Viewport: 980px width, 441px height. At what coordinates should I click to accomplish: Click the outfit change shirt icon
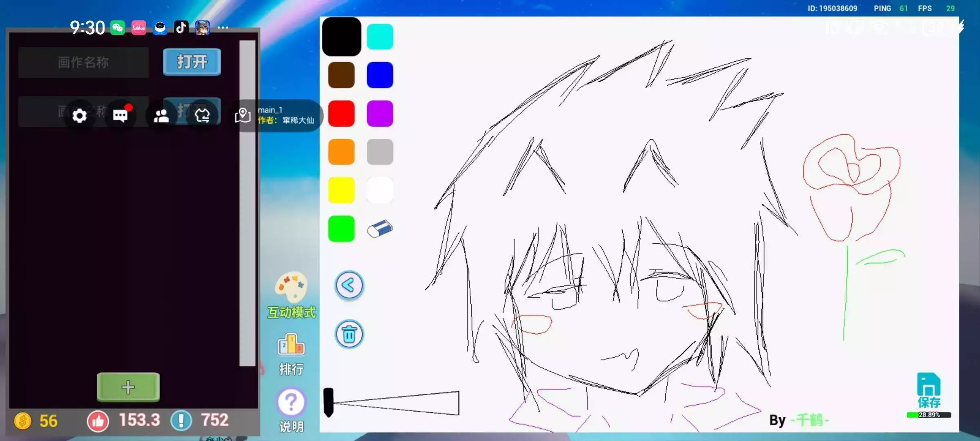[202, 116]
